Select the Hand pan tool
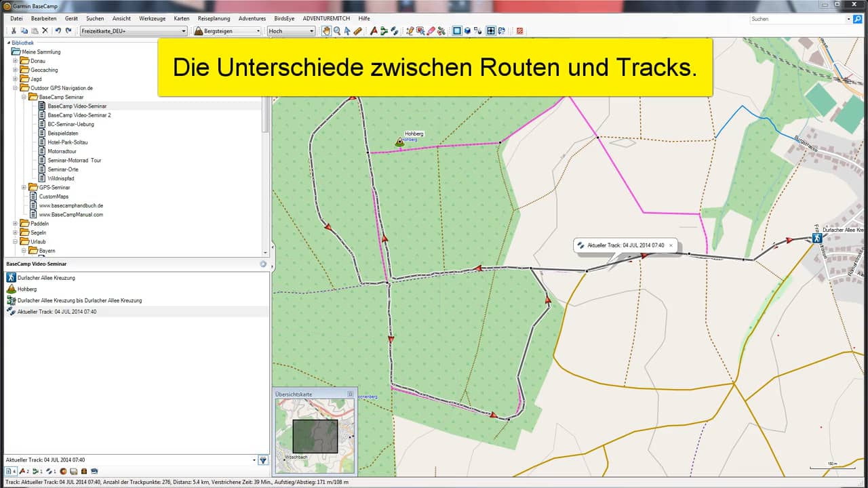The image size is (868, 488). pyautogui.click(x=326, y=30)
